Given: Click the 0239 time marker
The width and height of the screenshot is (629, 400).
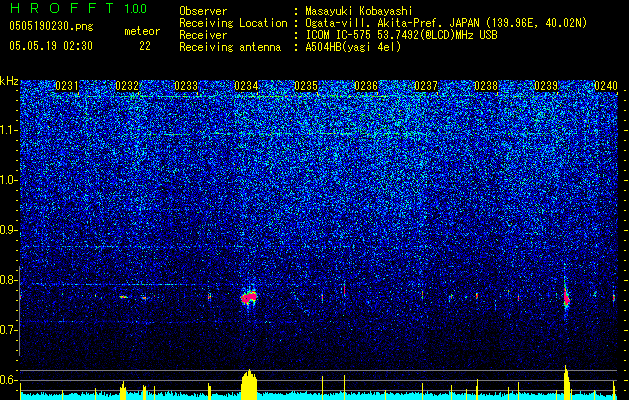Looking at the screenshot, I should click(546, 86).
